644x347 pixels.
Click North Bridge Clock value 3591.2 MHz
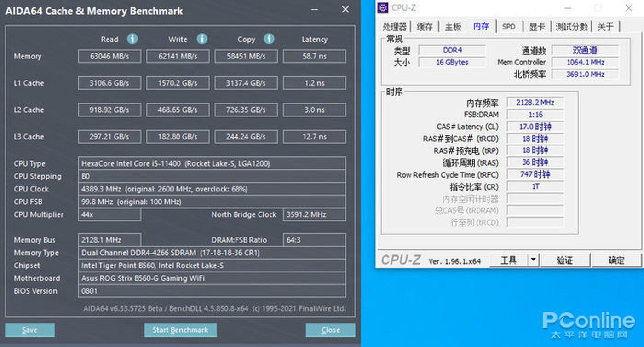click(x=315, y=215)
